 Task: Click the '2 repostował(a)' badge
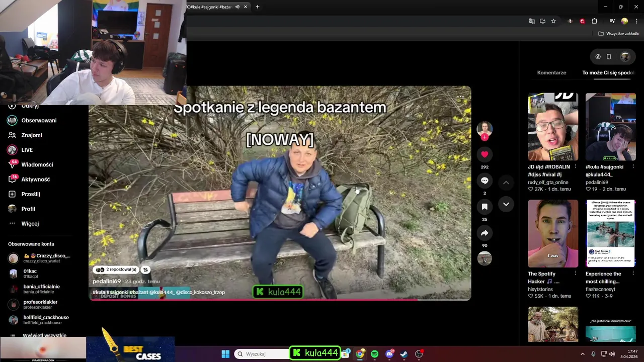tap(116, 270)
